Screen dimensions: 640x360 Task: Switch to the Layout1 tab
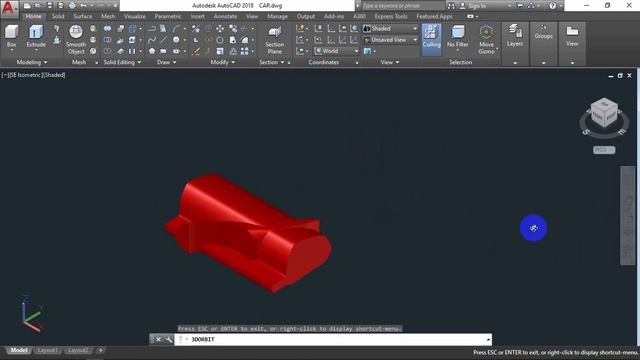pos(47,351)
